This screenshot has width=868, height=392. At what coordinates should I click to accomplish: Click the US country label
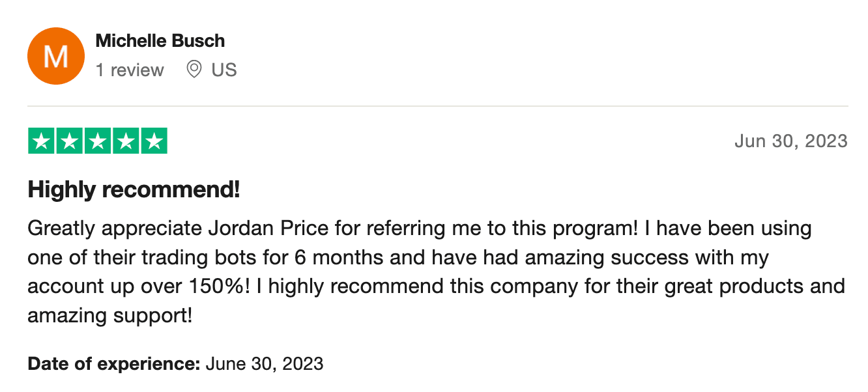224,70
